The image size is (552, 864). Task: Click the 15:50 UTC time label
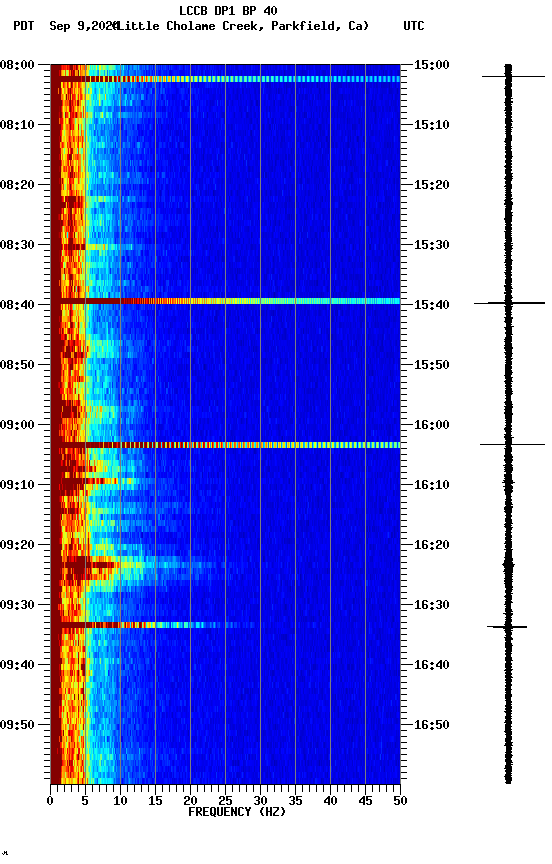432,365
